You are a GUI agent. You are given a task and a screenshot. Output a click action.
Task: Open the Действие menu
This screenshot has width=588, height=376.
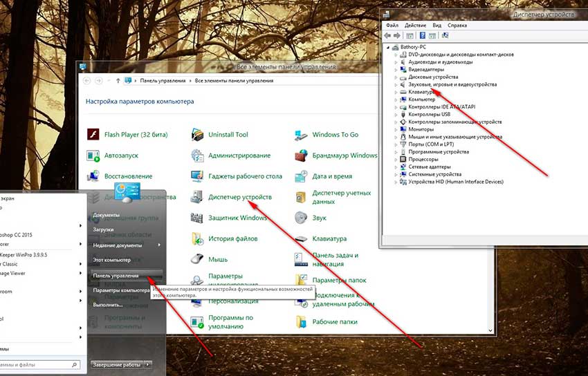[x=415, y=25]
